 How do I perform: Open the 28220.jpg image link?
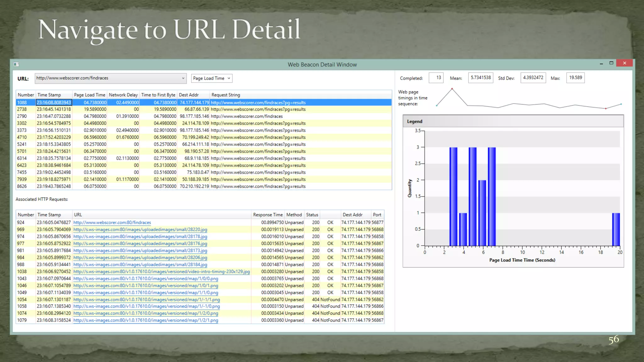coord(140,230)
